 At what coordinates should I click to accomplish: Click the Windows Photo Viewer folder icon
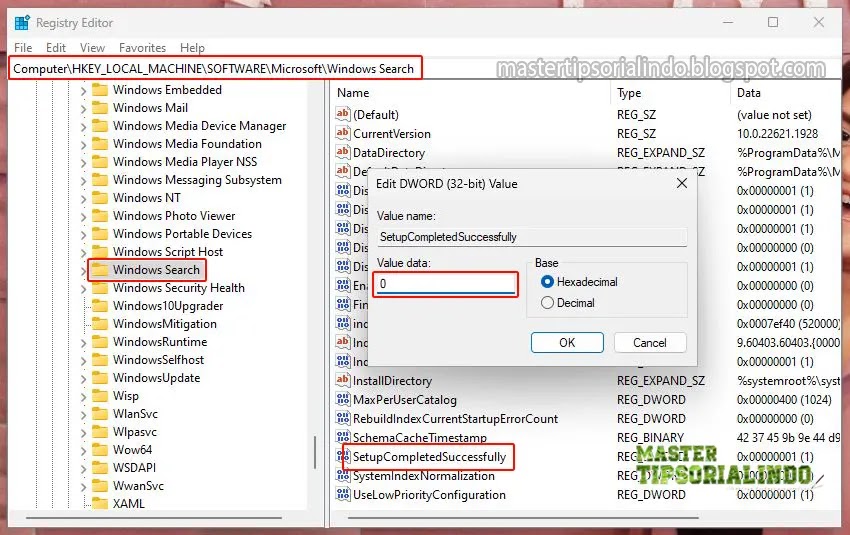click(100, 215)
